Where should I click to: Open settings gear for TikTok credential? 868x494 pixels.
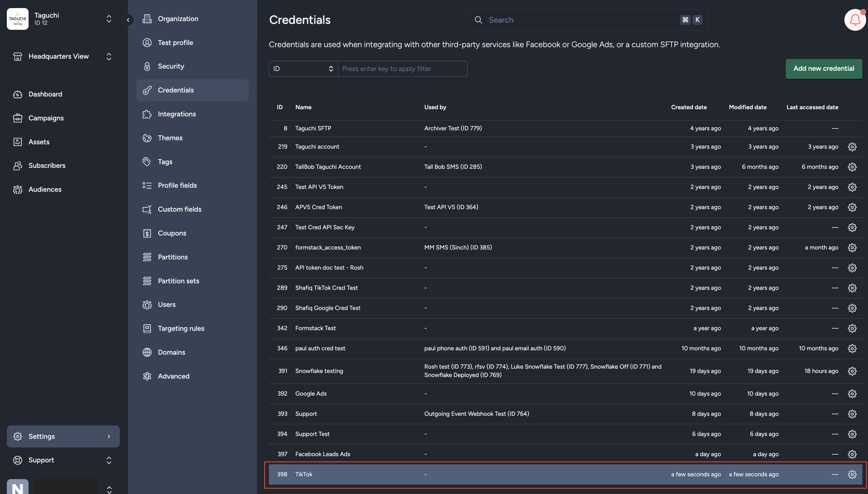pyautogui.click(x=852, y=474)
